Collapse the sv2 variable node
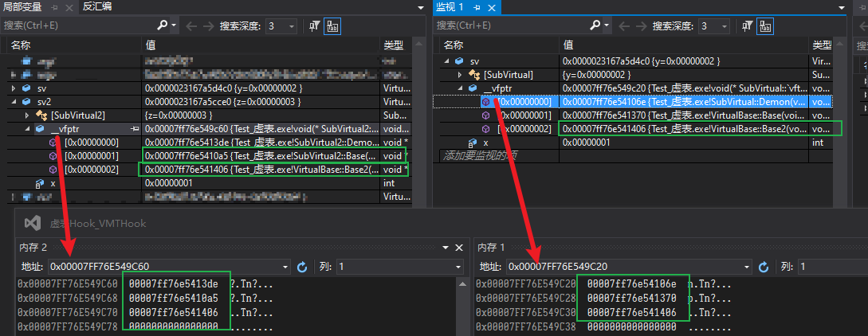This screenshot has height=336, width=868. pyautogui.click(x=14, y=102)
